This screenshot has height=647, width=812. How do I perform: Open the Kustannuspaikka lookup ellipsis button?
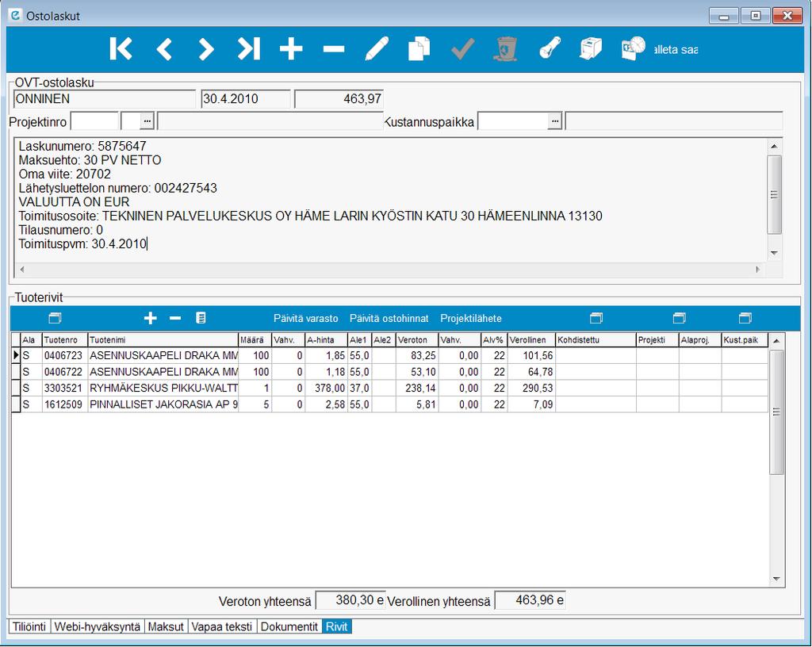(554, 121)
